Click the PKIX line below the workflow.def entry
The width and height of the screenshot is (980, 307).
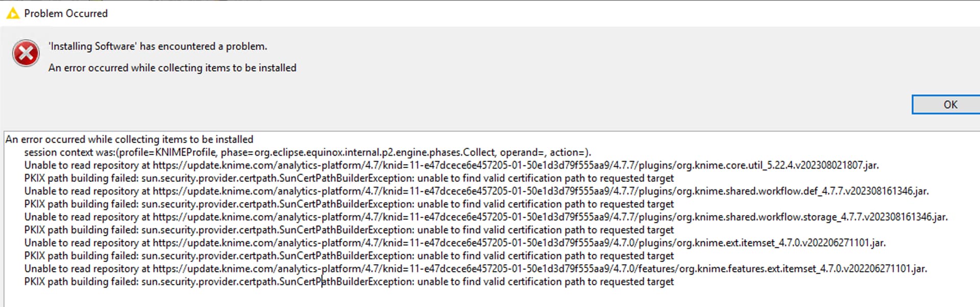[x=349, y=204]
